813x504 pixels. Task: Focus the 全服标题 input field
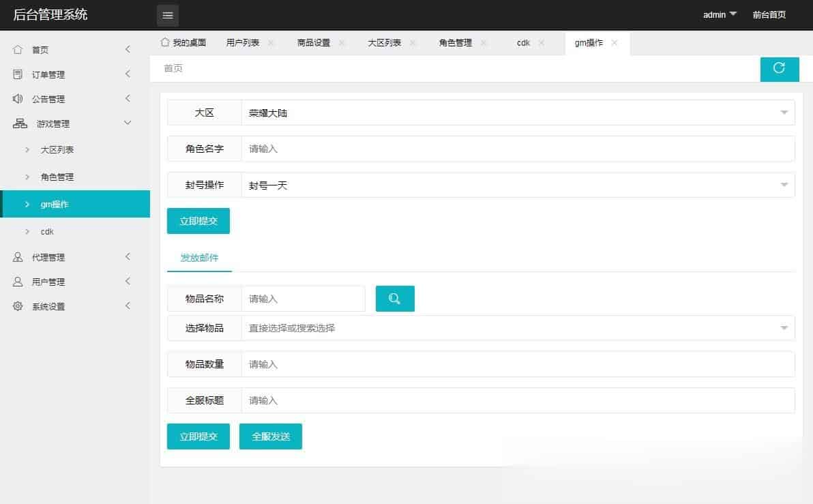(518, 400)
